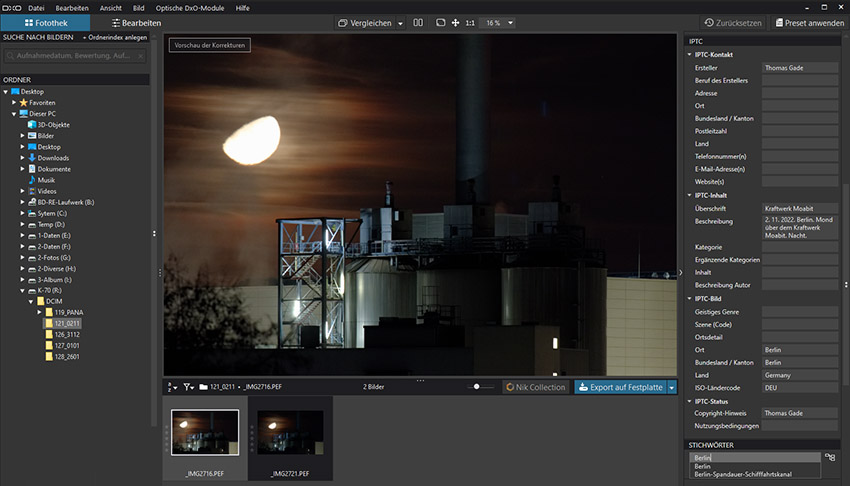Viewport: 850px width, 486px height.
Task: Select the _IMG2721.PEF thumbnail
Action: point(290,432)
